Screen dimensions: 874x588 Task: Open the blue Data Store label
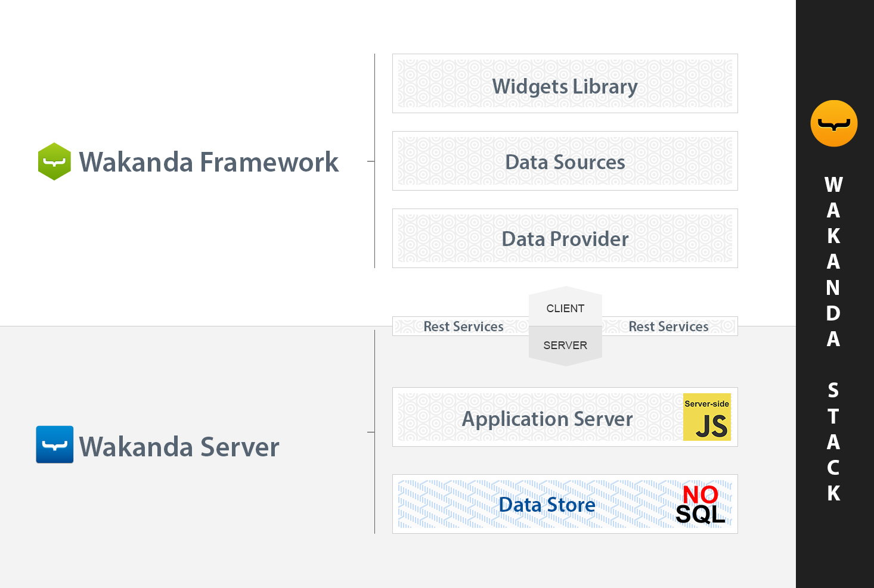(x=547, y=505)
